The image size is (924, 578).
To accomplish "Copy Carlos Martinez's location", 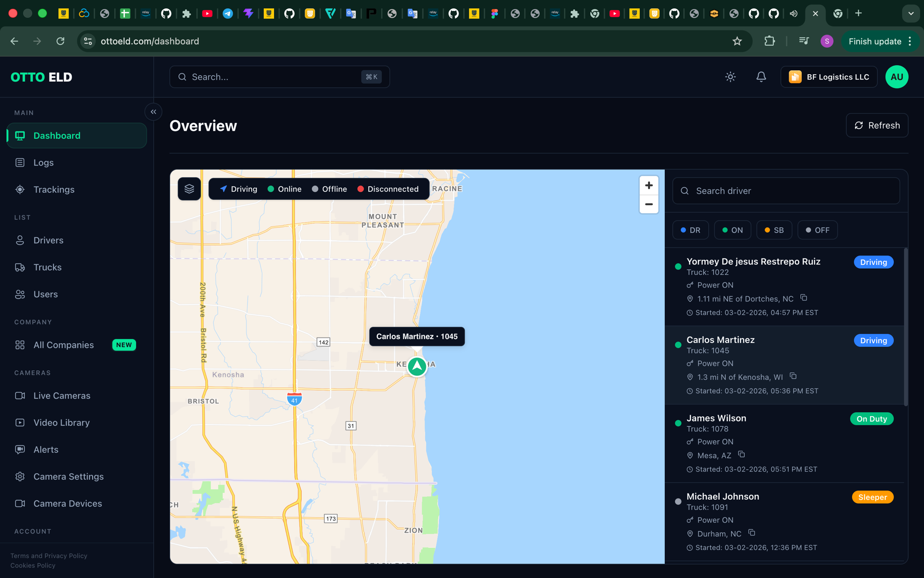I will click(793, 376).
